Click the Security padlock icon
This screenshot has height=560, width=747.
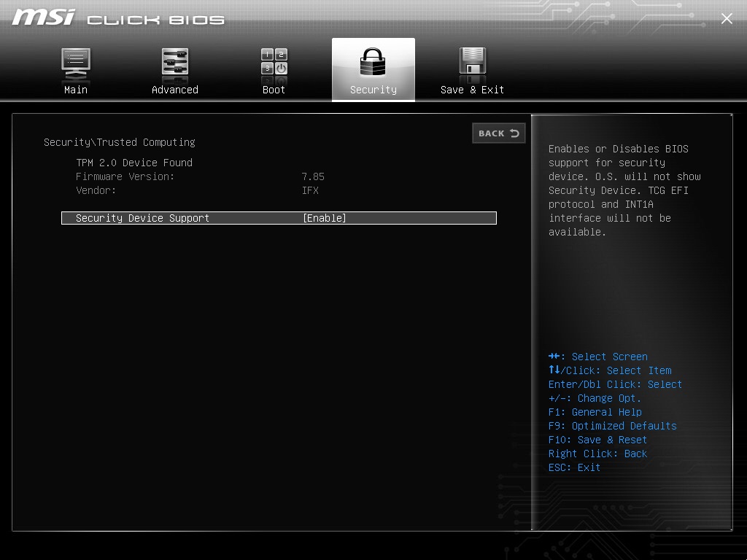tap(373, 63)
